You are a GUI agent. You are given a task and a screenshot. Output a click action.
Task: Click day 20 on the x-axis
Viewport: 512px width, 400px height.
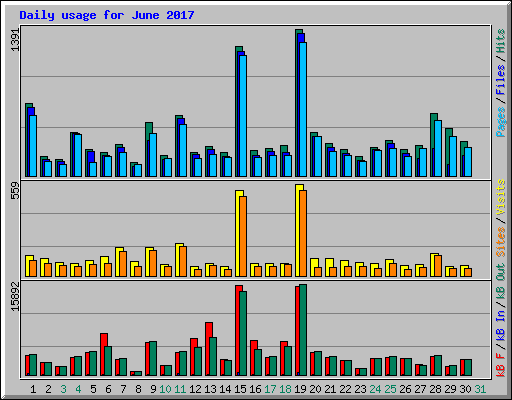click(x=315, y=389)
